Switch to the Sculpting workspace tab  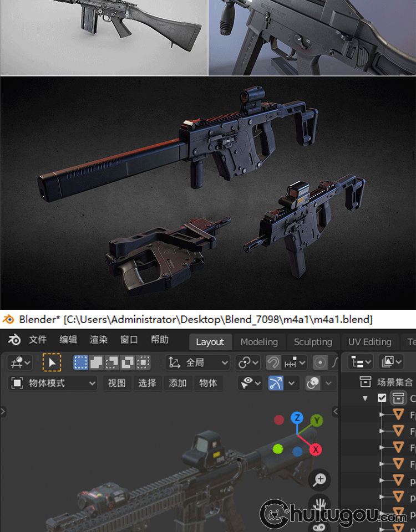[x=313, y=342]
